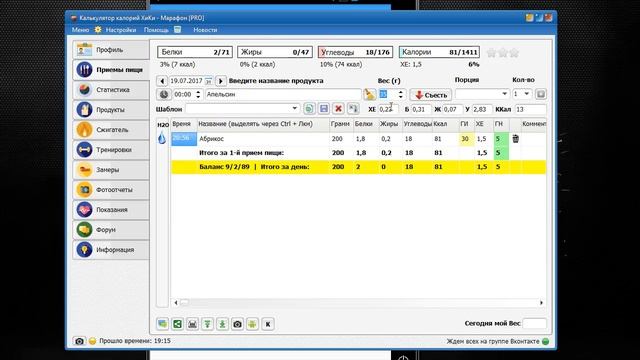Click the chat messages icon in bottom toolbar

162,324
